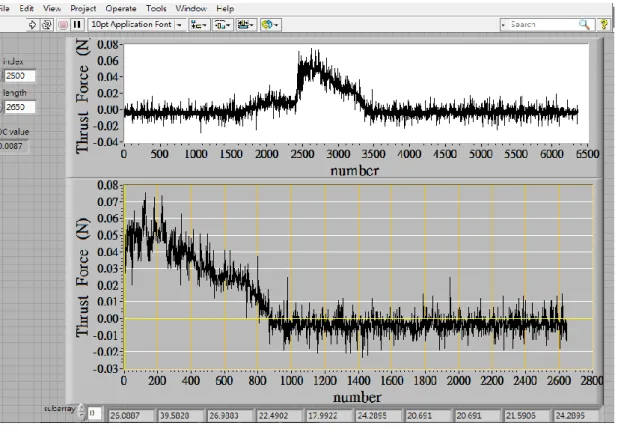The image size is (618, 435).
Task: Open the Resize Objects tool
Action: click(x=246, y=25)
